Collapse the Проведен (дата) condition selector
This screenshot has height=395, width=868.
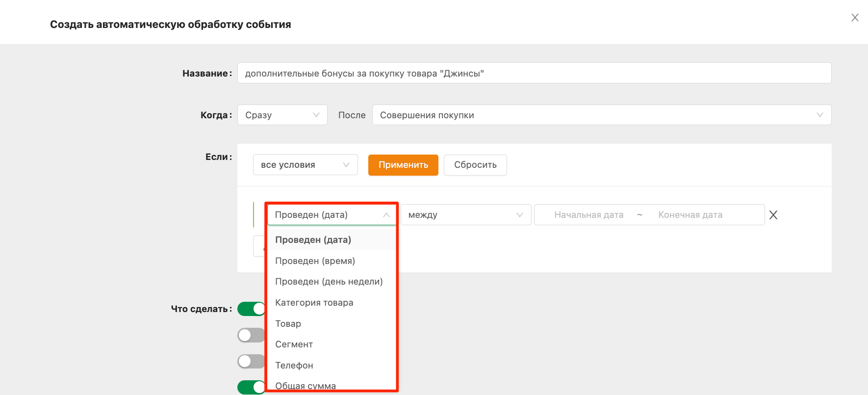coord(332,215)
